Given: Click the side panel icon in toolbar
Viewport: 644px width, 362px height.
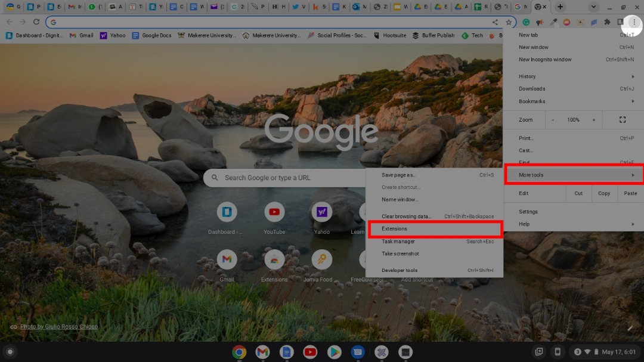Looking at the screenshot, I should click(620, 22).
